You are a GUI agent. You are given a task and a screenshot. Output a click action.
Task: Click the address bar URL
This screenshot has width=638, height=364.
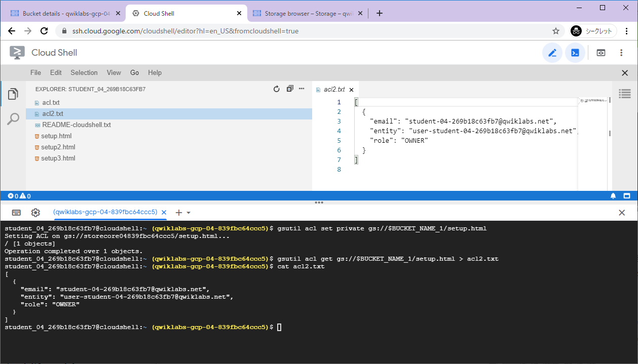pyautogui.click(x=185, y=31)
